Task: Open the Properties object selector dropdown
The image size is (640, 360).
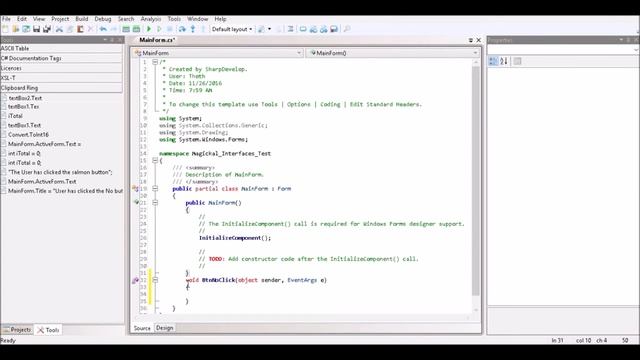Action: pyautogui.click(x=636, y=49)
